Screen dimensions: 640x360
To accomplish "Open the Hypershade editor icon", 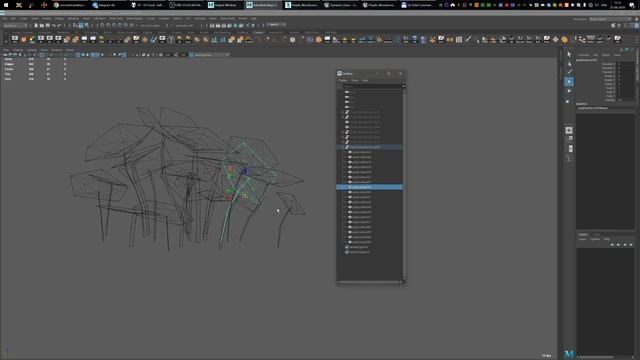I will 236,25.
